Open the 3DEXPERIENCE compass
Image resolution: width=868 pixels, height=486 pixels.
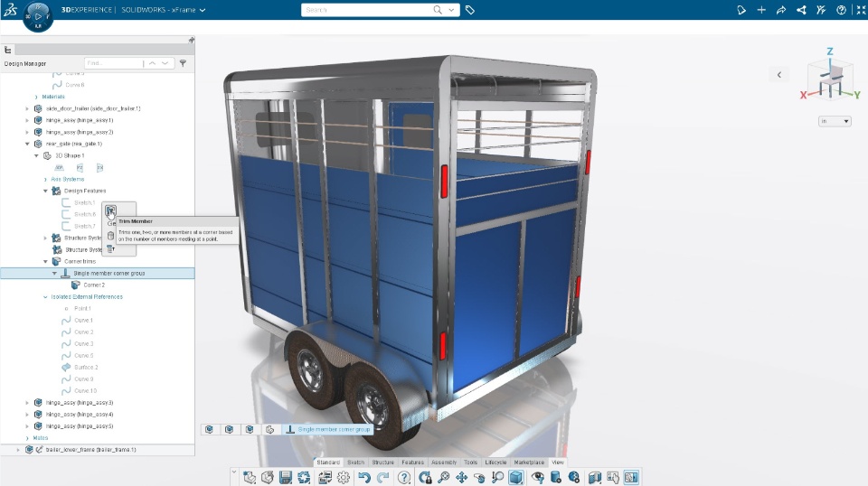click(38, 16)
